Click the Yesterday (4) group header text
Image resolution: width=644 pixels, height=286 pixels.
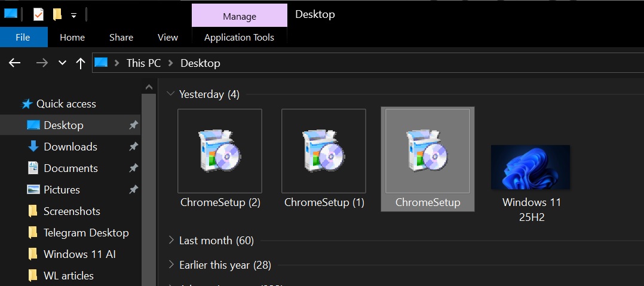pyautogui.click(x=209, y=94)
